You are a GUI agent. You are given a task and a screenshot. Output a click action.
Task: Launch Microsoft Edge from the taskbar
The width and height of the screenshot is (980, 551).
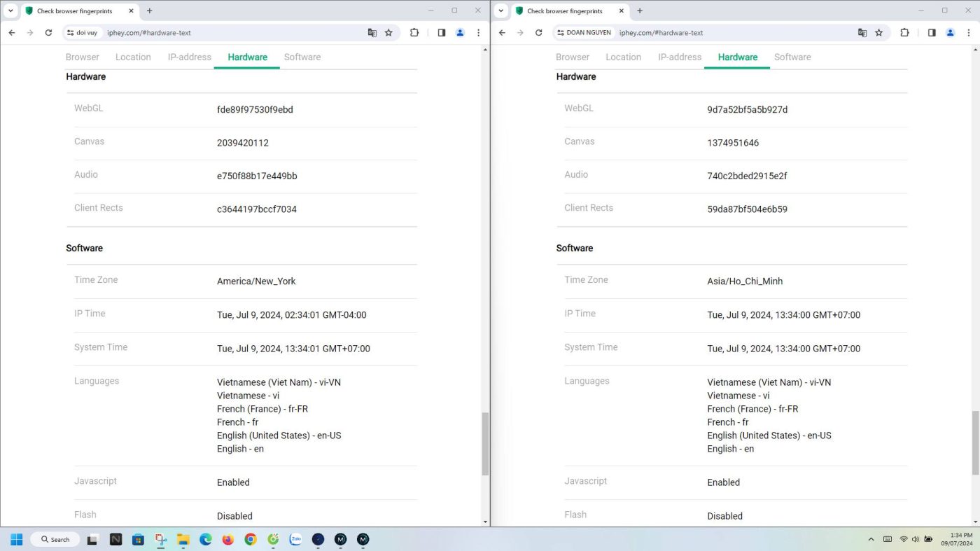[x=205, y=539]
